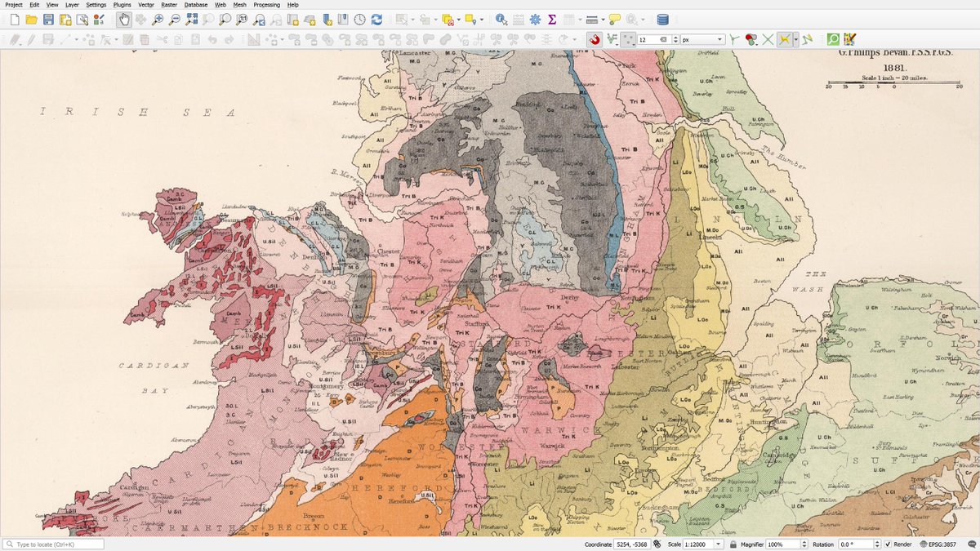Open the Measure Line tool
This screenshot has width=980, height=551.
[593, 20]
